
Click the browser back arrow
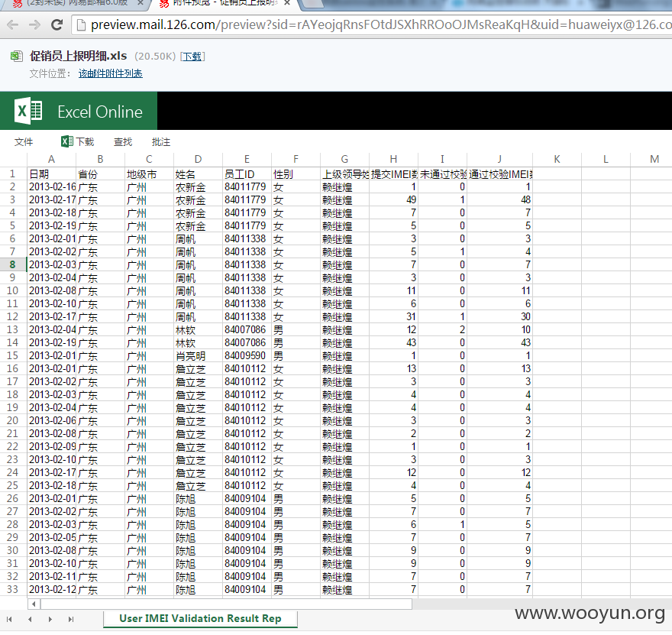point(13,25)
